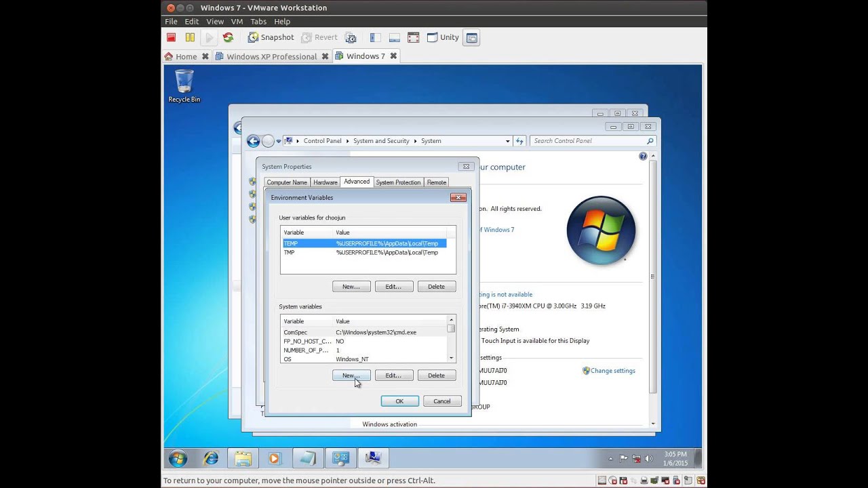868x488 pixels.
Task: Click System and Security breadcrumb
Action: click(381, 141)
